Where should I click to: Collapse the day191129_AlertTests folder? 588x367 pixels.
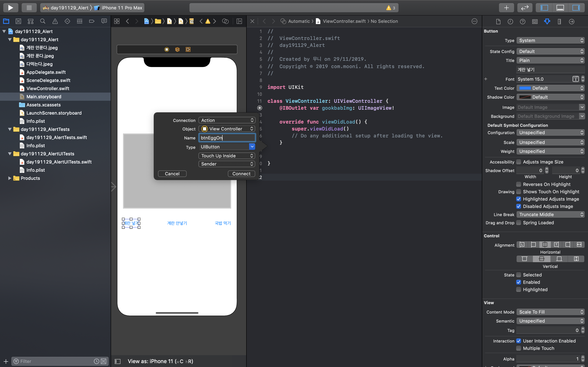[x=10, y=129]
